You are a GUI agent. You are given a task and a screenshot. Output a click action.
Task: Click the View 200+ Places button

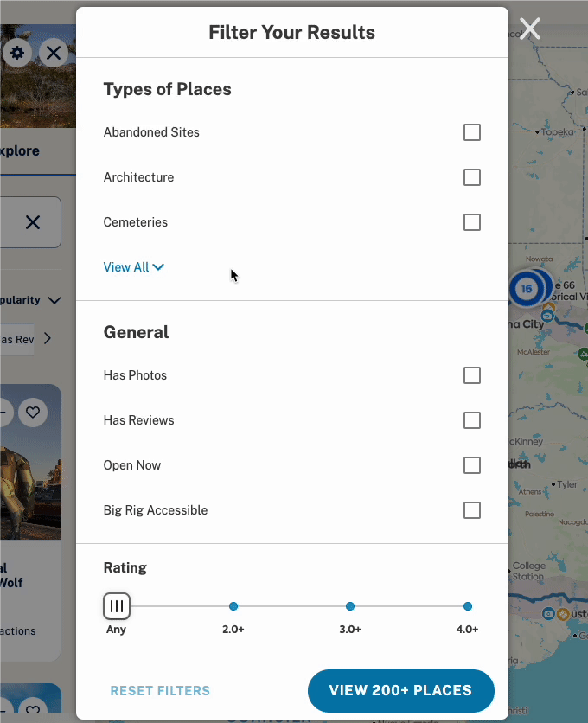(x=400, y=691)
